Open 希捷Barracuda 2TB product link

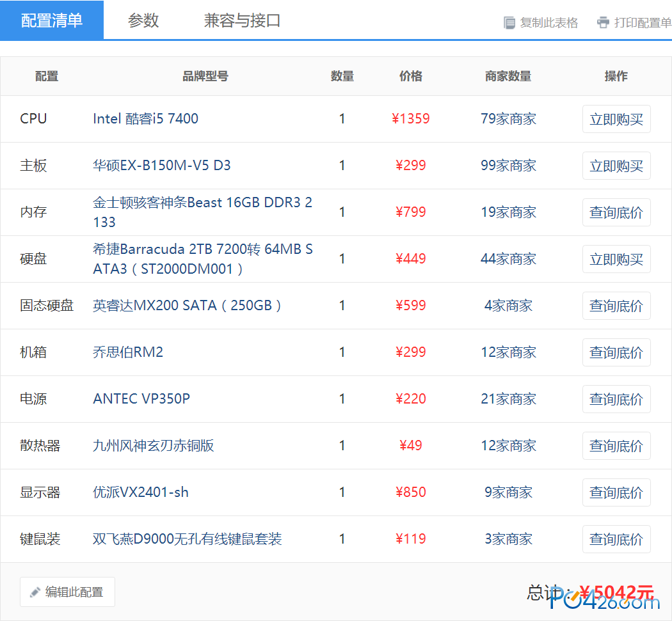click(x=203, y=258)
